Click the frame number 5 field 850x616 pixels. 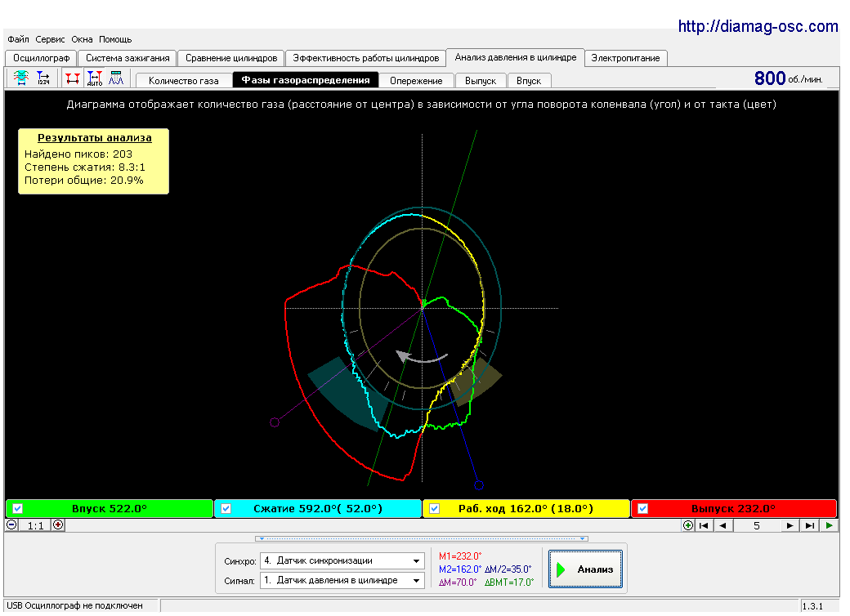coord(757,525)
